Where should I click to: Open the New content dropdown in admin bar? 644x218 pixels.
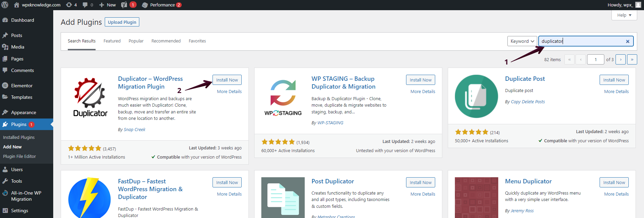[x=107, y=5]
